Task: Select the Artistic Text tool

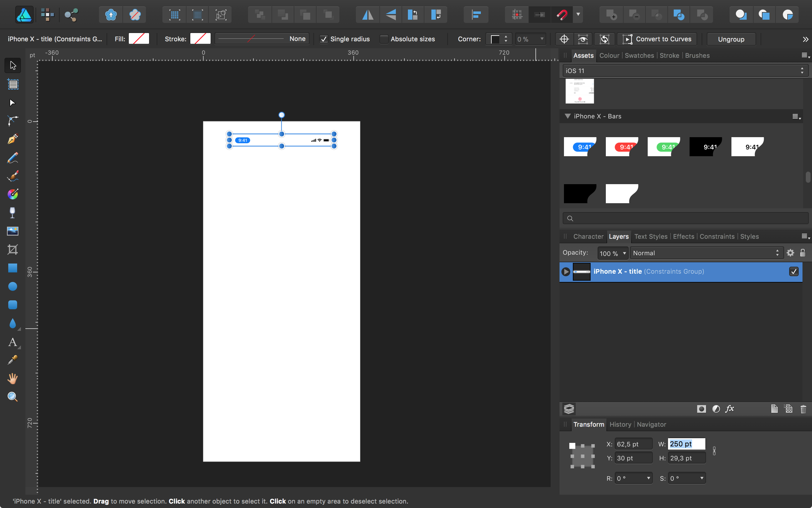Action: coord(13,342)
